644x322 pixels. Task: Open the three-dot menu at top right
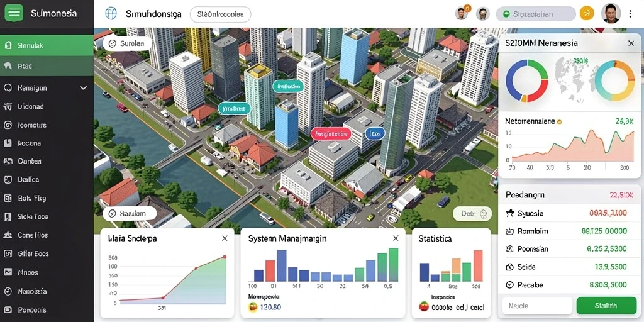pyautogui.click(x=630, y=14)
